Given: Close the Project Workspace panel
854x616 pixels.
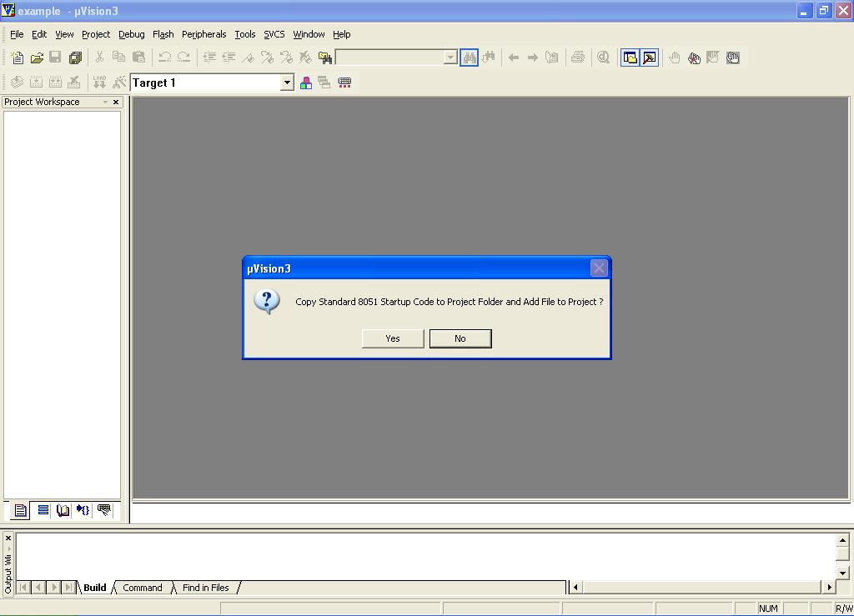Looking at the screenshot, I should (x=115, y=102).
